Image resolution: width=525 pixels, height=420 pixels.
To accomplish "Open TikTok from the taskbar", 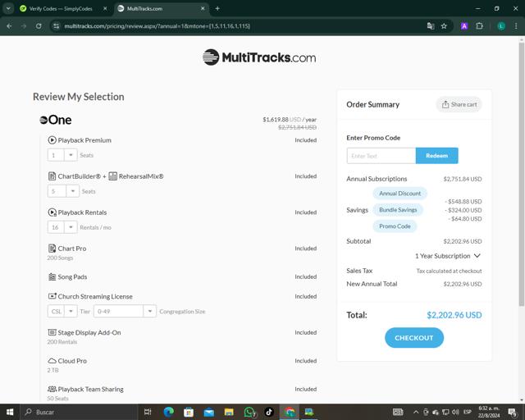I will pos(269,412).
